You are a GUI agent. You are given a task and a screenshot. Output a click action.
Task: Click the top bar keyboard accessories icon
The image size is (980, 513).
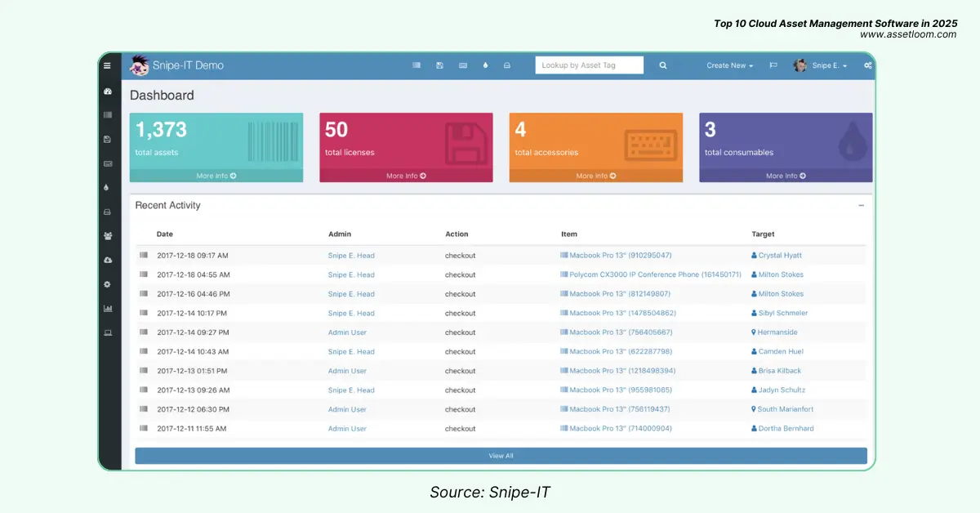coord(462,65)
